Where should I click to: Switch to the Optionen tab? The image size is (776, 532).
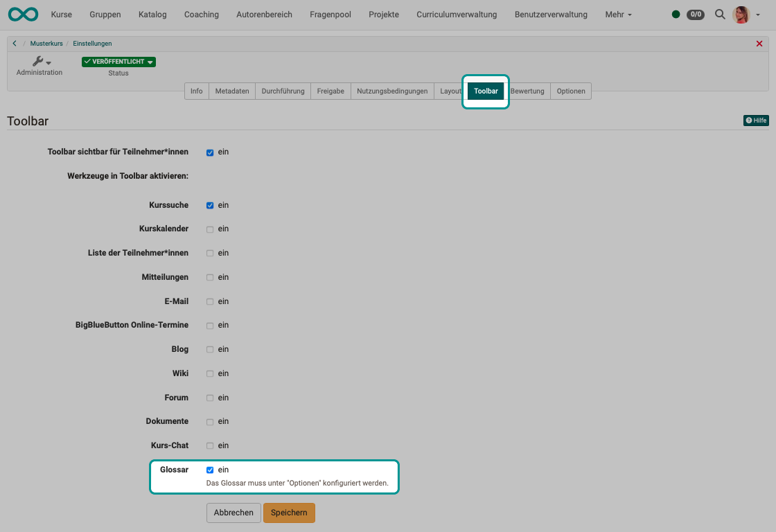click(570, 91)
